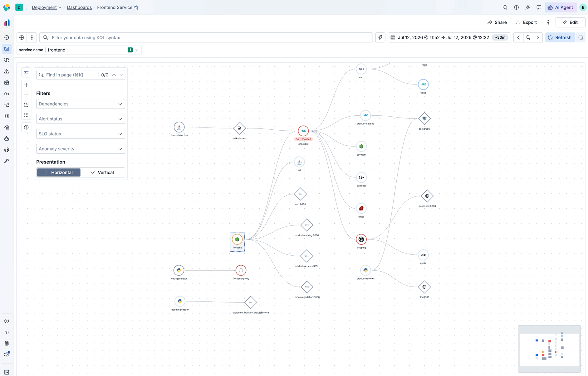
Task: Open the user avatar E
Action: coord(583,7)
